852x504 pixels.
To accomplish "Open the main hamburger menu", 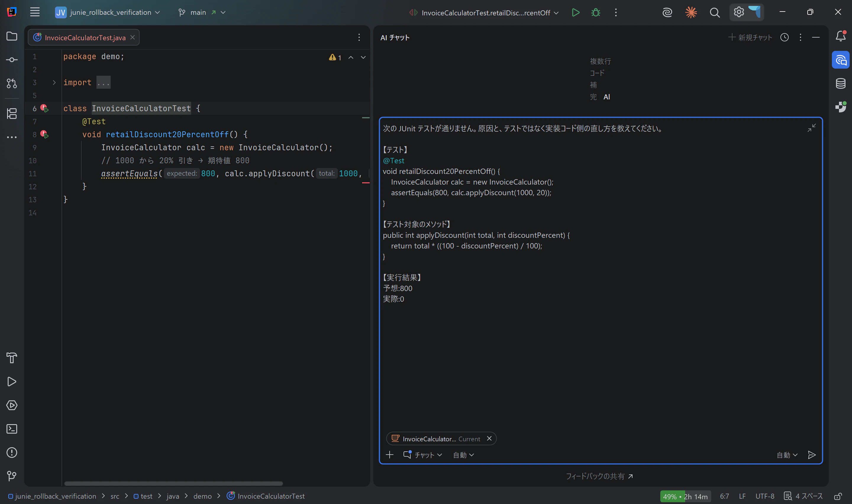I will (x=35, y=12).
